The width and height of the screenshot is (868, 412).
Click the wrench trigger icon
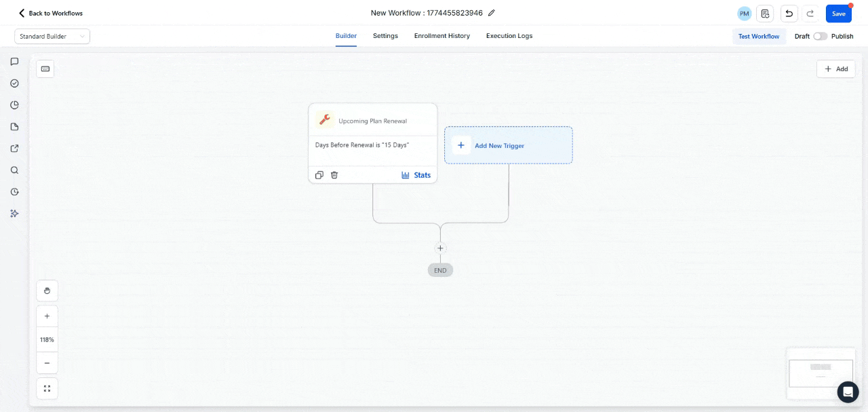click(325, 119)
